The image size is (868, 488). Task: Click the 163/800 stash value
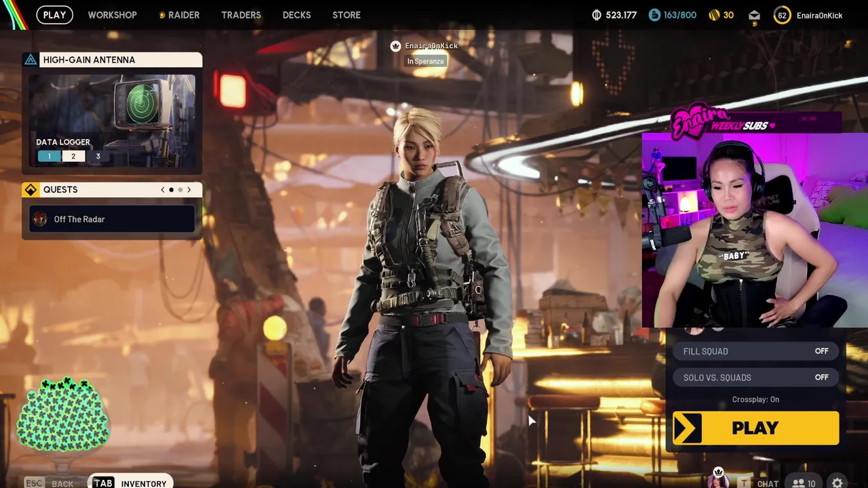coord(680,15)
